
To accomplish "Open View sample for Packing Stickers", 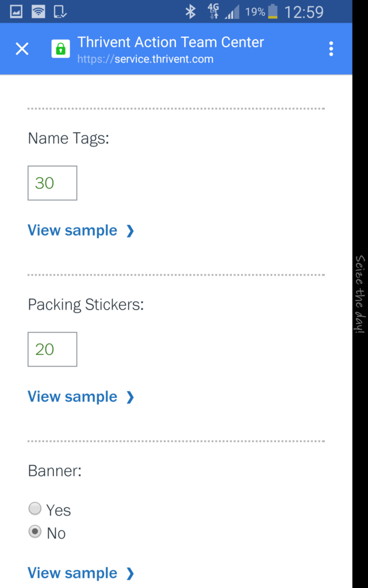I will point(80,397).
